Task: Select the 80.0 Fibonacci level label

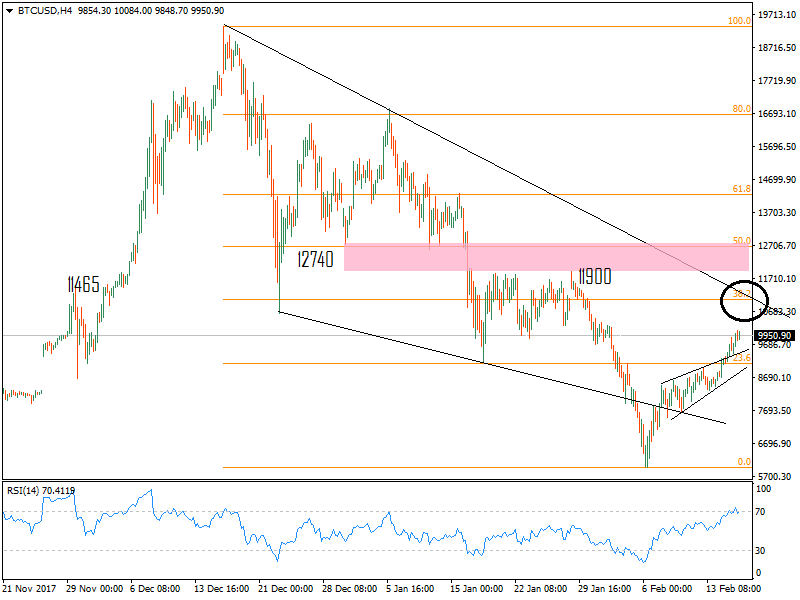Action: (741, 109)
